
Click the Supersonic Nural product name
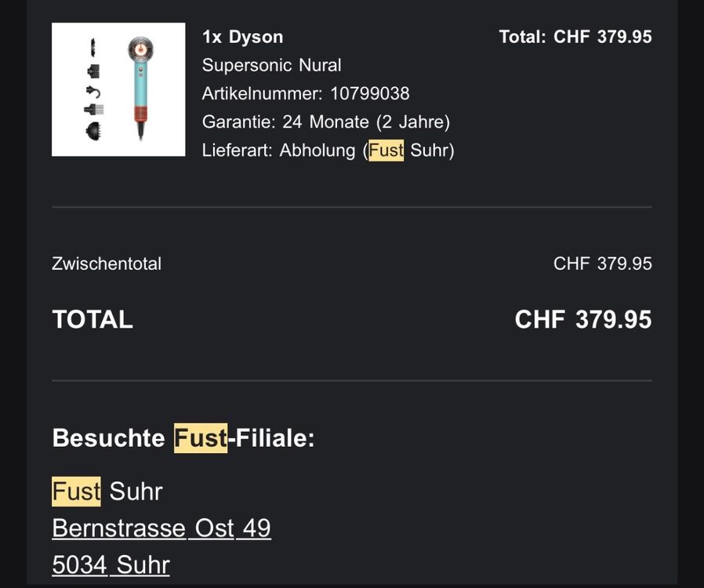[x=271, y=65]
